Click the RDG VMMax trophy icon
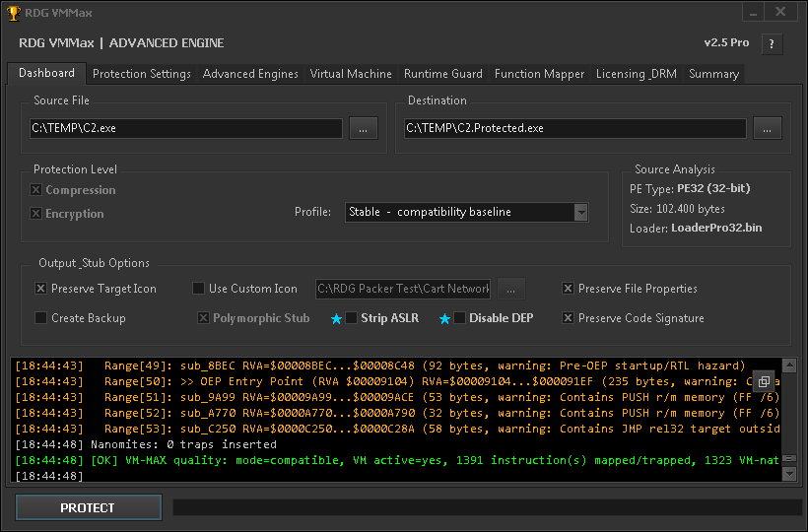The image size is (808, 532). pos(13,13)
